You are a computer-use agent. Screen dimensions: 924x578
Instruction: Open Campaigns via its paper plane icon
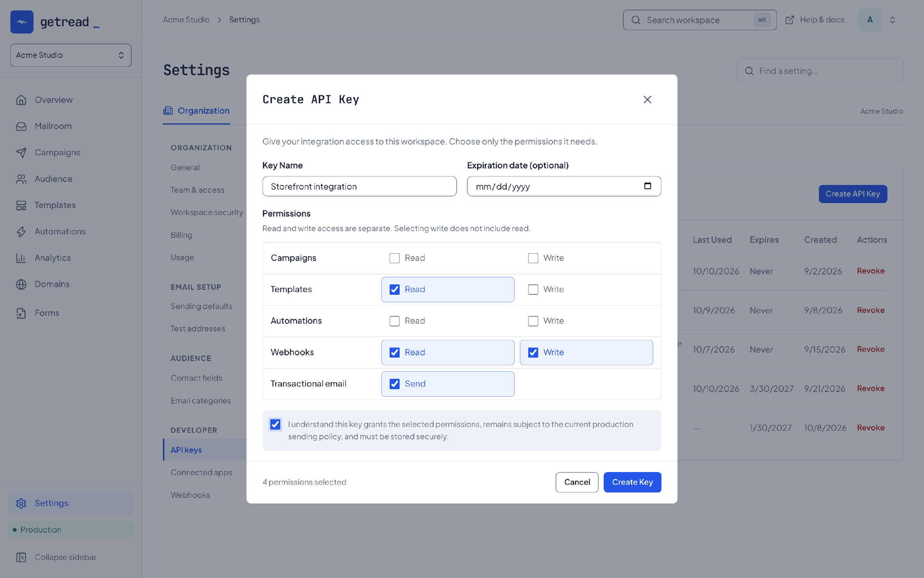click(x=21, y=153)
